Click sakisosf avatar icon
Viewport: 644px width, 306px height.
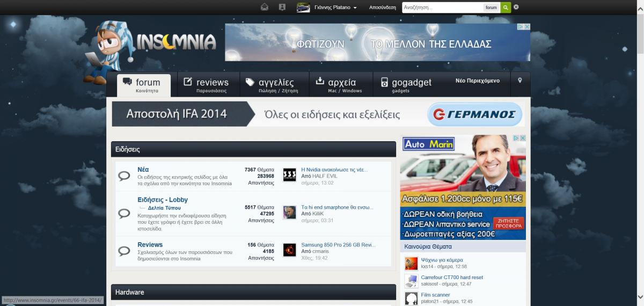411,281
